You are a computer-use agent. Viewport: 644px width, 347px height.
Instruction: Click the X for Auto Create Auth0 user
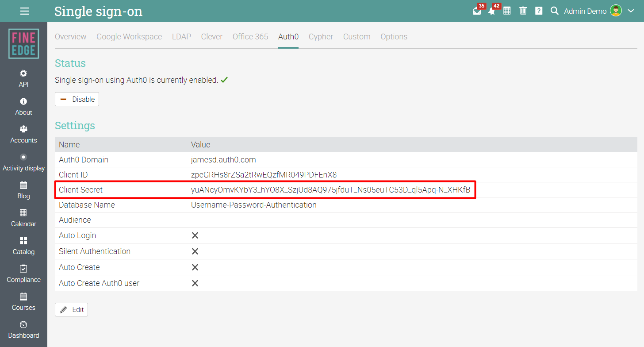tap(195, 283)
